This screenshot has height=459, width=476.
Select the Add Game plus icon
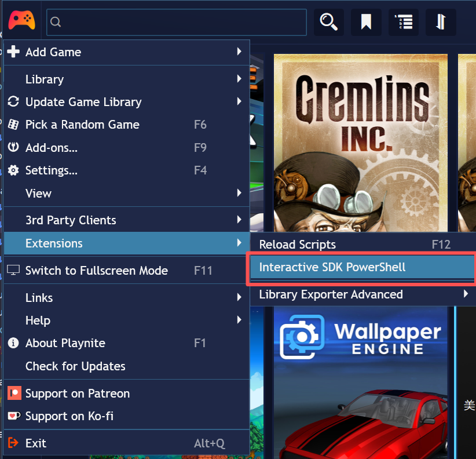click(13, 52)
